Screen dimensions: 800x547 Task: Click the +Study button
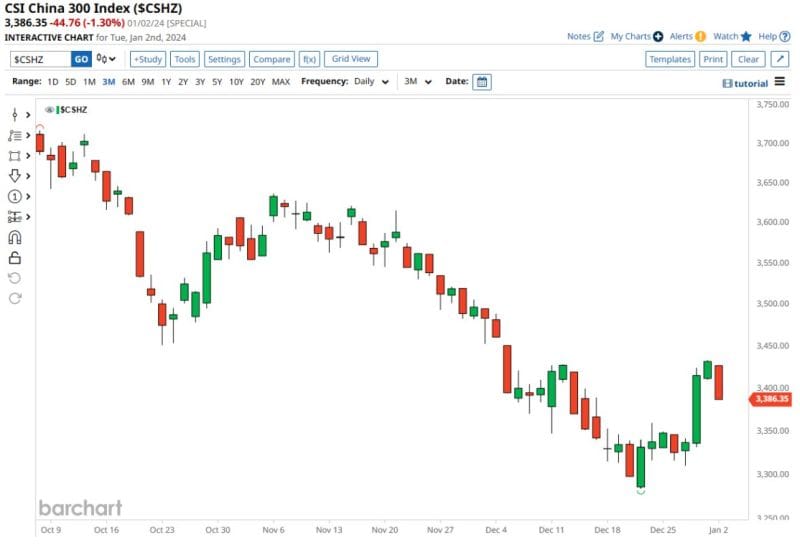pos(148,59)
